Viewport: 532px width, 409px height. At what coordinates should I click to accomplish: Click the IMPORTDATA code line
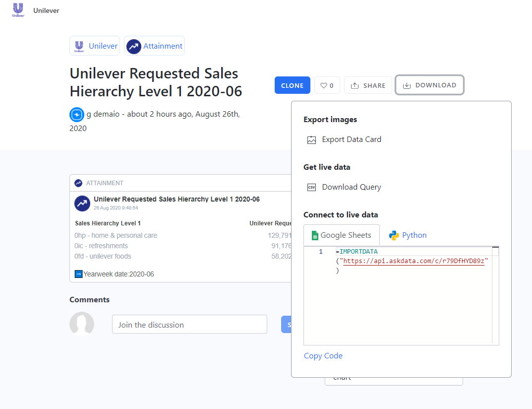pyautogui.click(x=356, y=251)
